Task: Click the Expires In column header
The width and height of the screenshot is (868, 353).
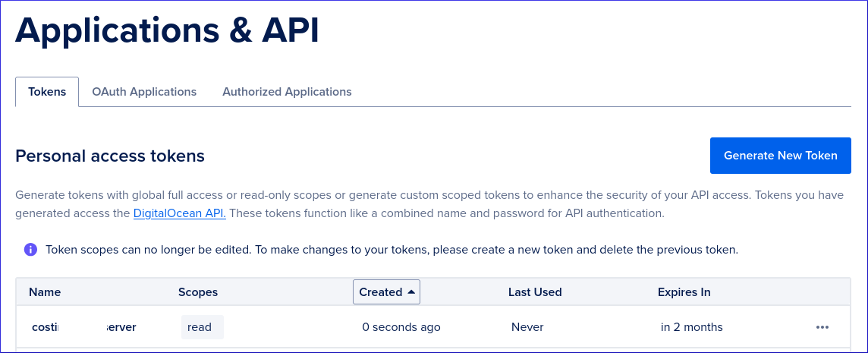Action: coord(684,292)
